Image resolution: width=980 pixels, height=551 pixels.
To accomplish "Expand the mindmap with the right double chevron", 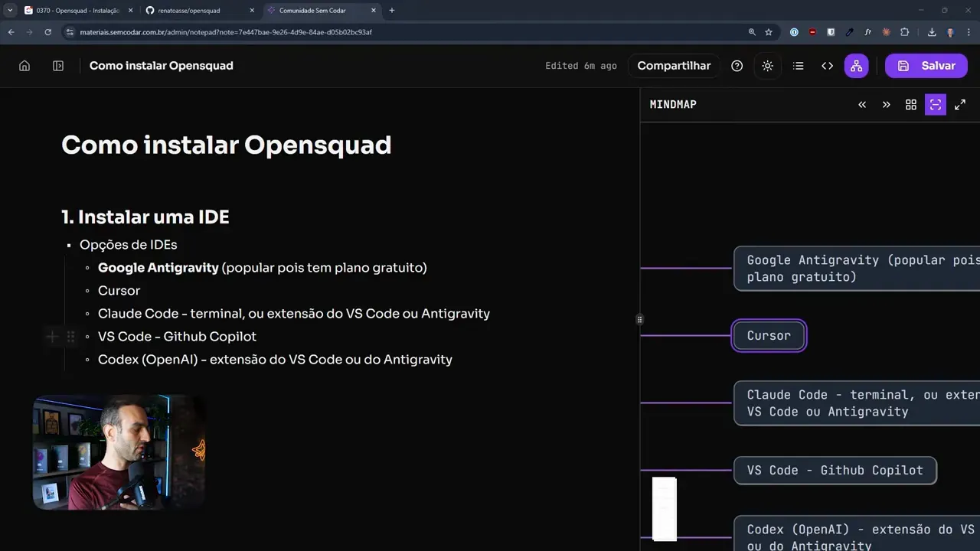I will click(x=886, y=104).
